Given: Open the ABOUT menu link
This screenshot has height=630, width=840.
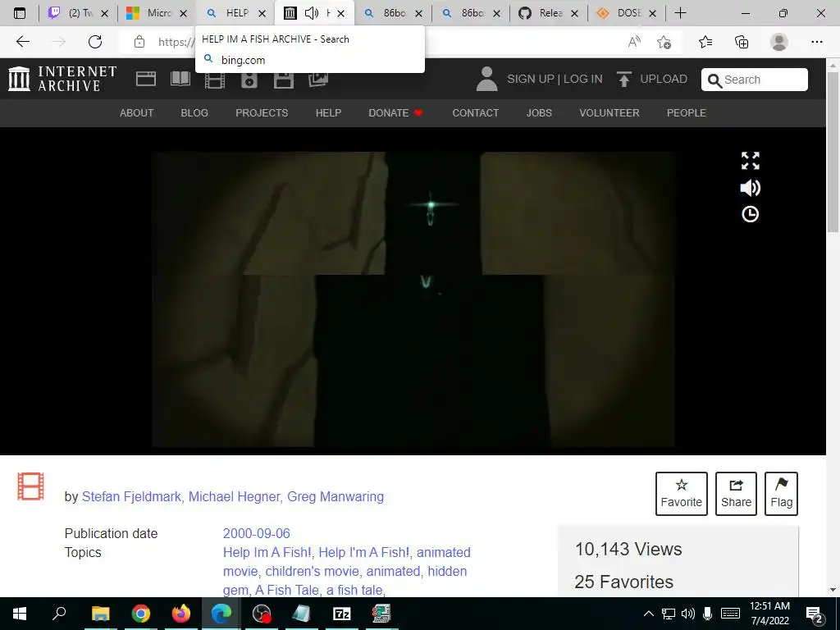Looking at the screenshot, I should (137, 113).
